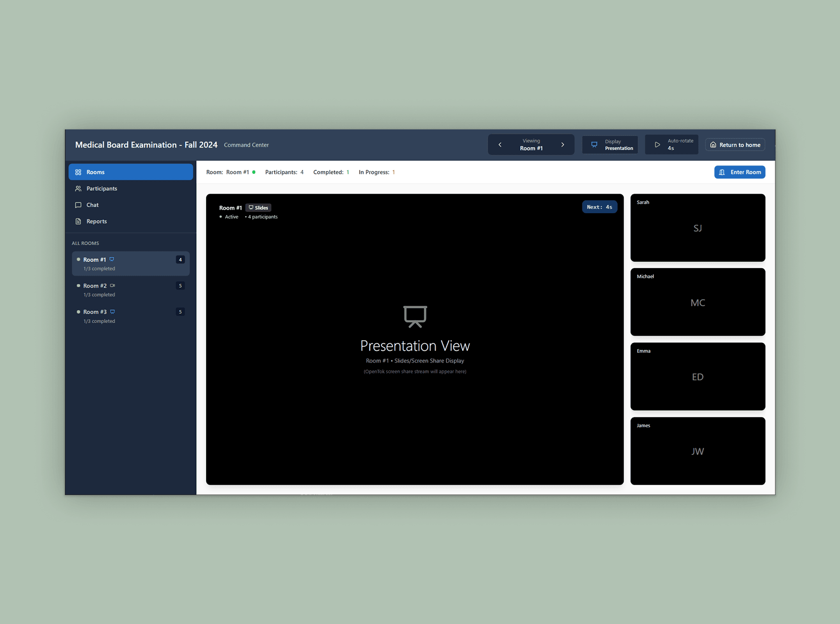Click the Next: 4s countdown badge
840x624 pixels.
pyautogui.click(x=599, y=207)
